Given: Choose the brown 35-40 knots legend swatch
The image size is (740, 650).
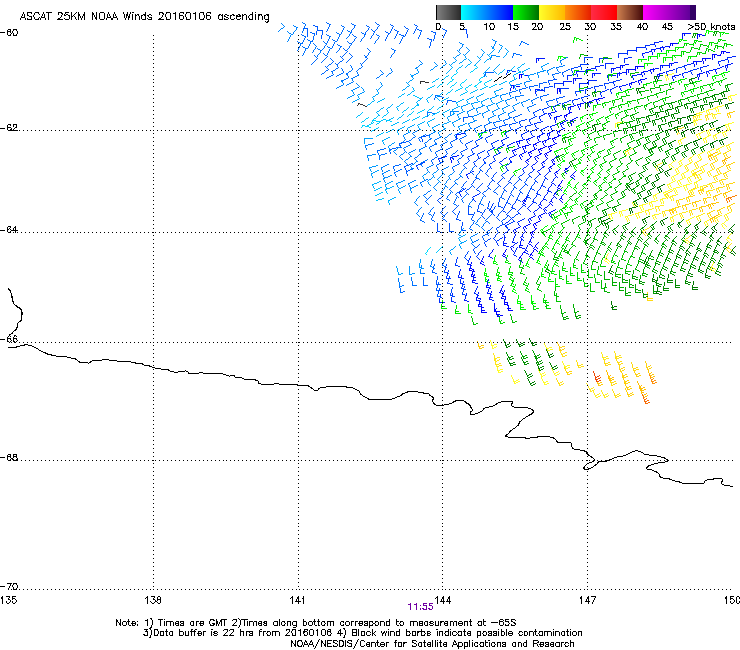Looking at the screenshot, I should click(x=630, y=12).
